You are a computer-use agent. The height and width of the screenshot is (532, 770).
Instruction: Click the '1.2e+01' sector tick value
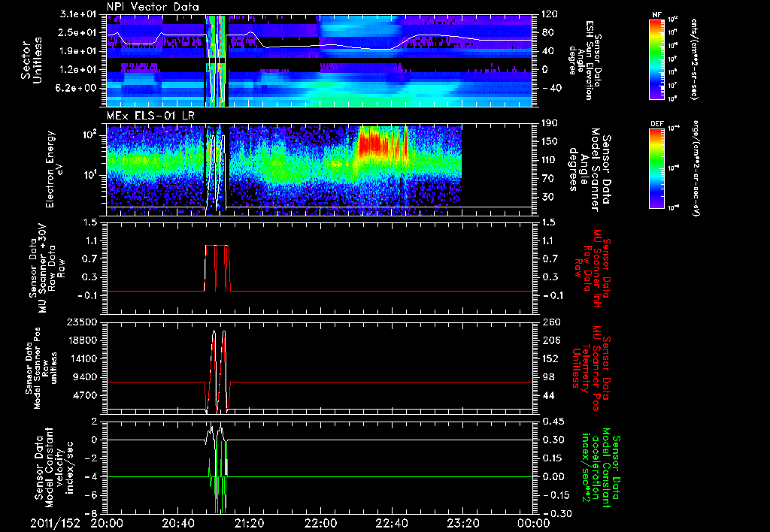point(78,69)
